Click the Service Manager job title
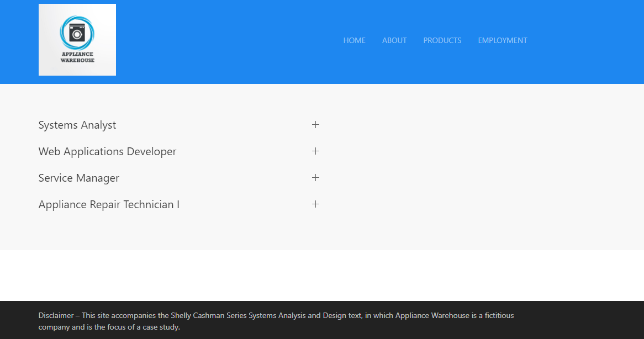This screenshot has width=644, height=339. tap(78, 178)
